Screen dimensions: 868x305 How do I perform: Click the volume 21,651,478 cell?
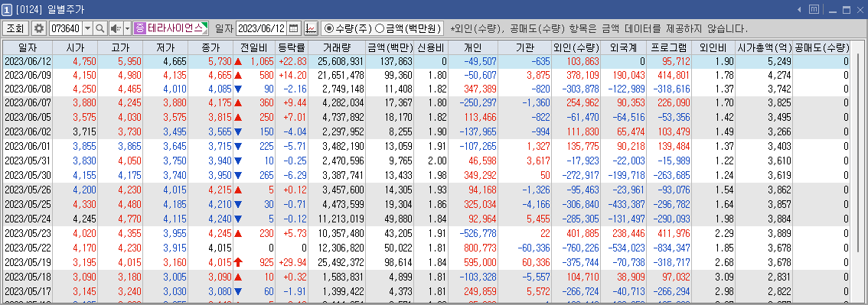pos(337,75)
